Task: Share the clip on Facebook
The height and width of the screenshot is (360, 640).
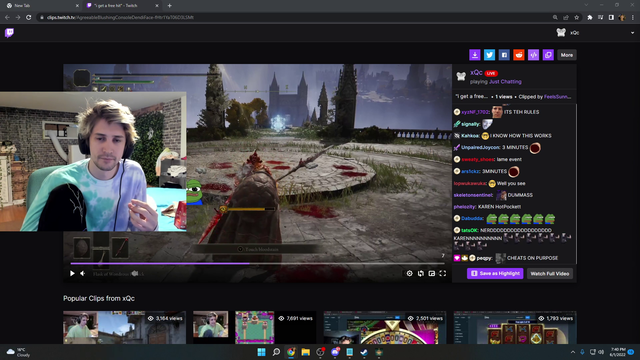Action: click(504, 55)
